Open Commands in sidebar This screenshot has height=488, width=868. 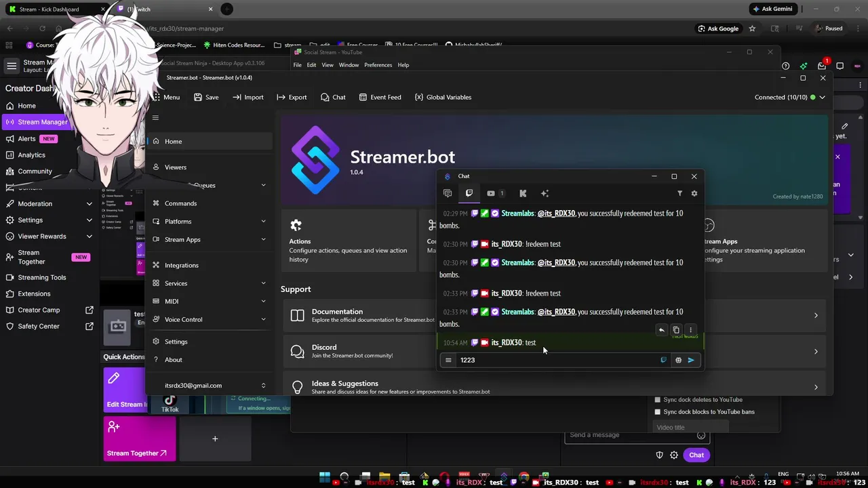pos(210,203)
